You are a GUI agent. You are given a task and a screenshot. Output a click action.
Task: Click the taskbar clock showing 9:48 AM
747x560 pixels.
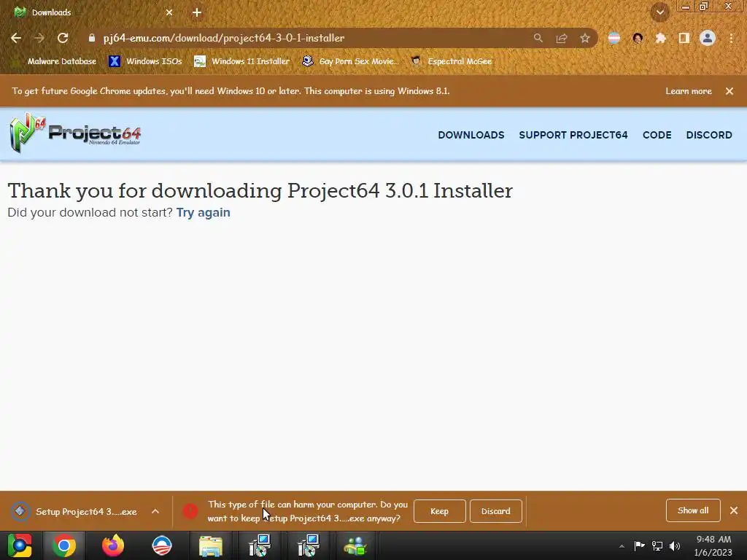(x=713, y=545)
